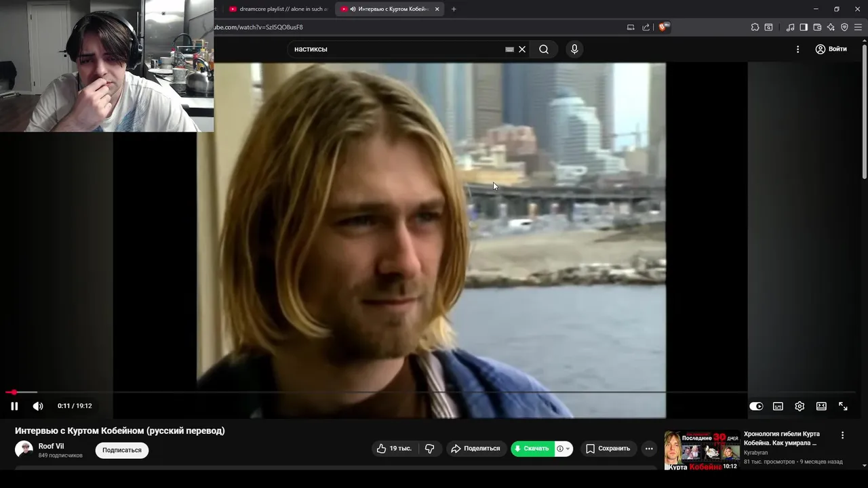Viewport: 868px width, 488px height.
Task: Open YouTube settings three-dot menu near Войти
Action: click(797, 49)
